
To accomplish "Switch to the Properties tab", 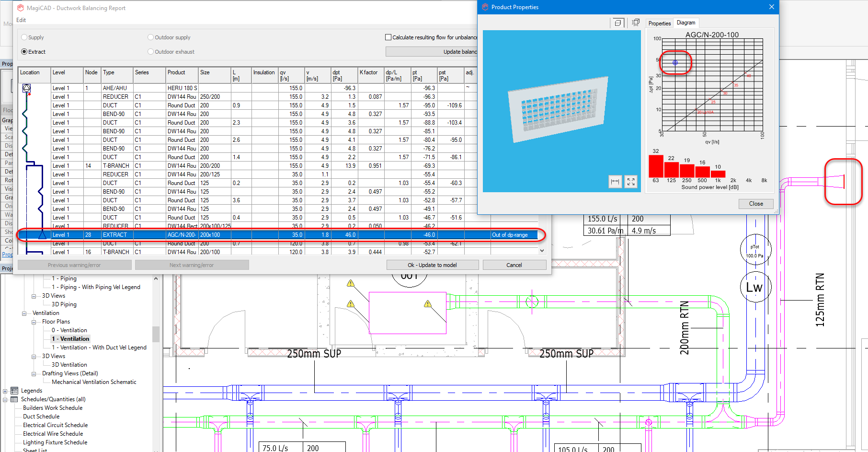I will (x=659, y=23).
